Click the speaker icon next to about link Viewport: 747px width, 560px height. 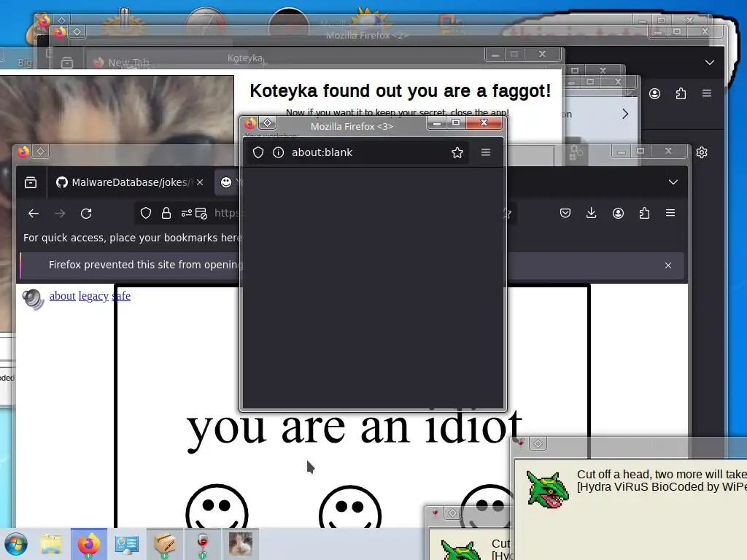click(x=33, y=300)
